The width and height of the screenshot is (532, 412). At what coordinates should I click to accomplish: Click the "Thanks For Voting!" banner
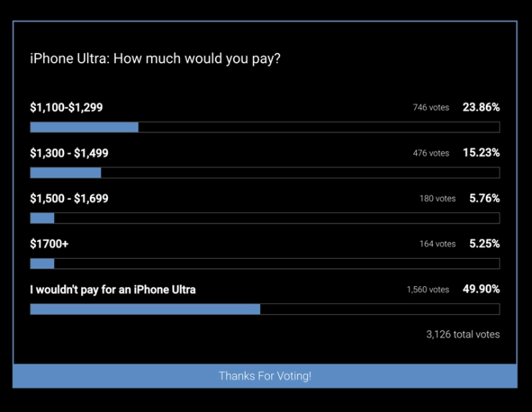pyautogui.click(x=265, y=376)
